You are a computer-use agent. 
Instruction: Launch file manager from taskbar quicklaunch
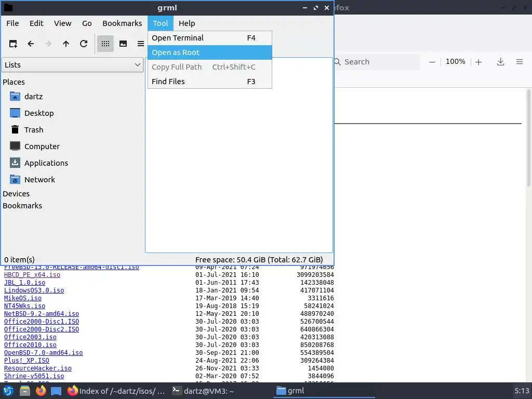24,391
